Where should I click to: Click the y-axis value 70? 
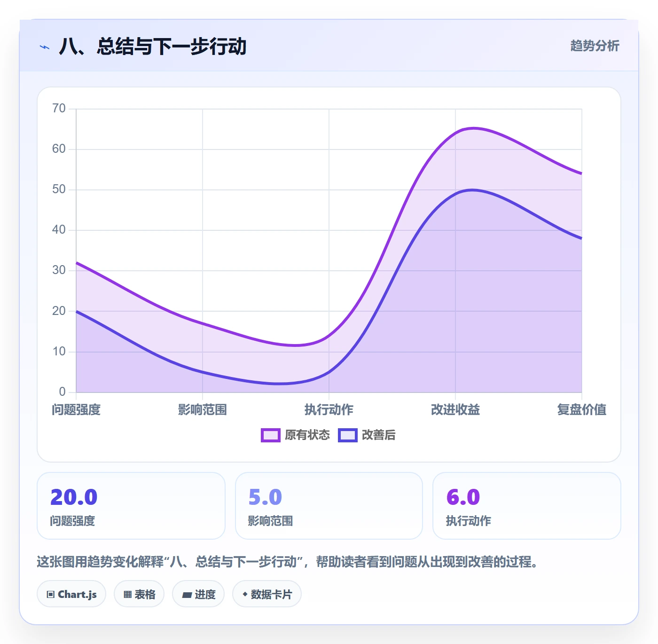[59, 109]
